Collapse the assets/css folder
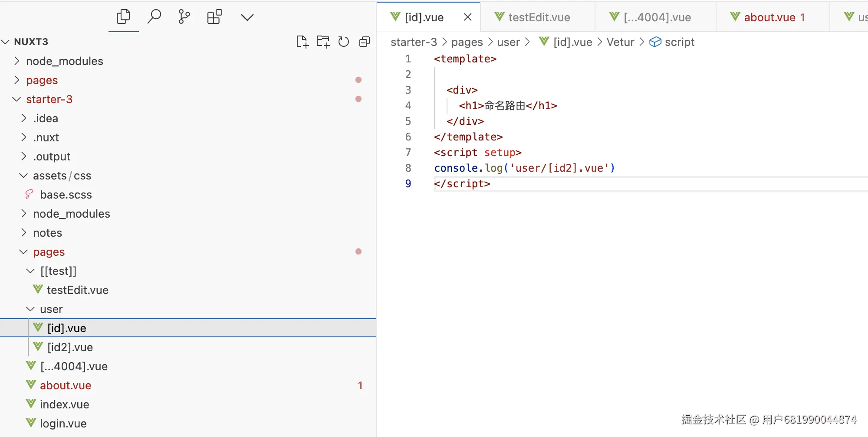 click(24, 175)
